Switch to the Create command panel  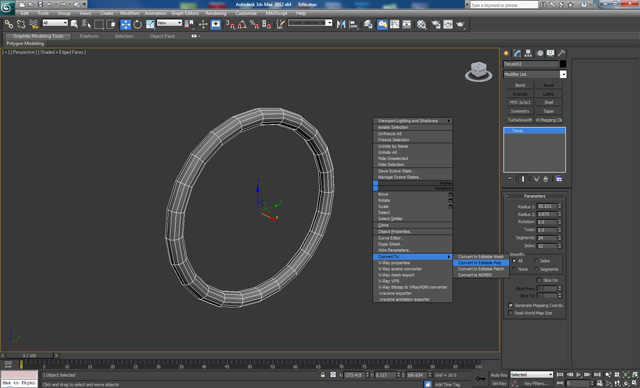tap(507, 53)
